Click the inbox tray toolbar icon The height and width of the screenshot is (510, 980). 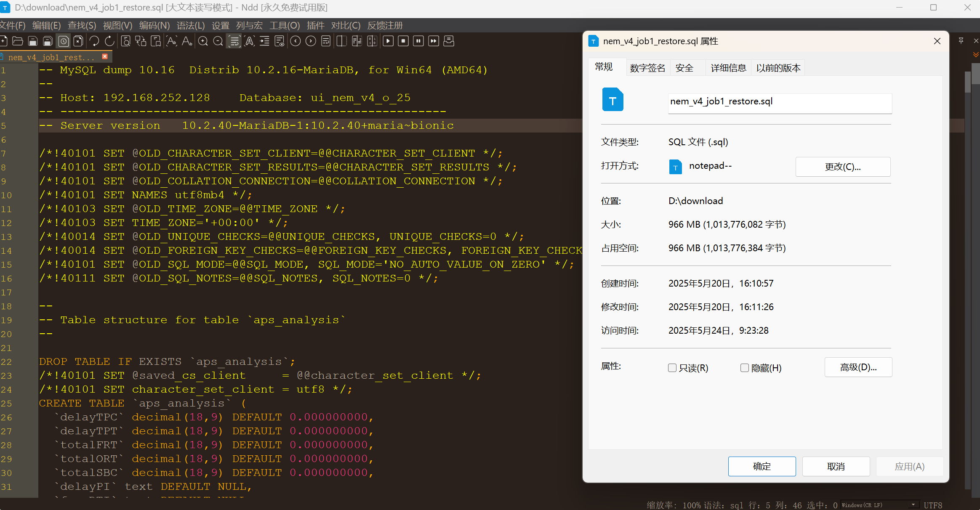(449, 41)
